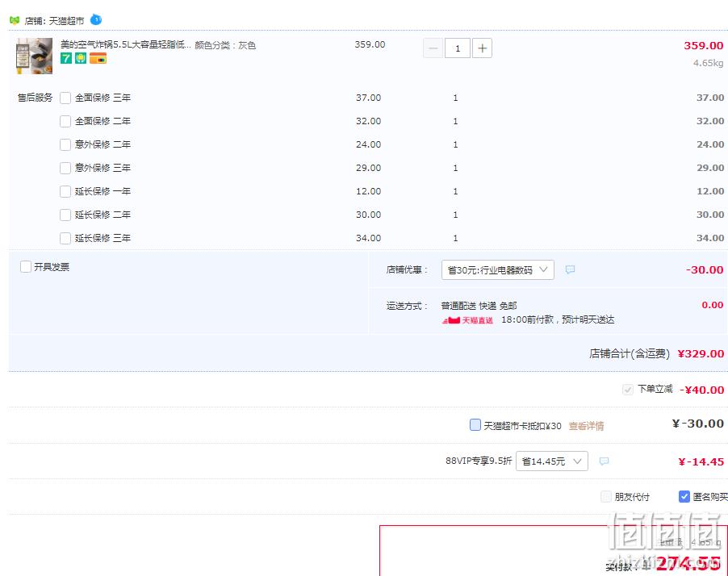Open the 美的空气炸锅5.5L product title
728x576 pixels.
(125, 44)
